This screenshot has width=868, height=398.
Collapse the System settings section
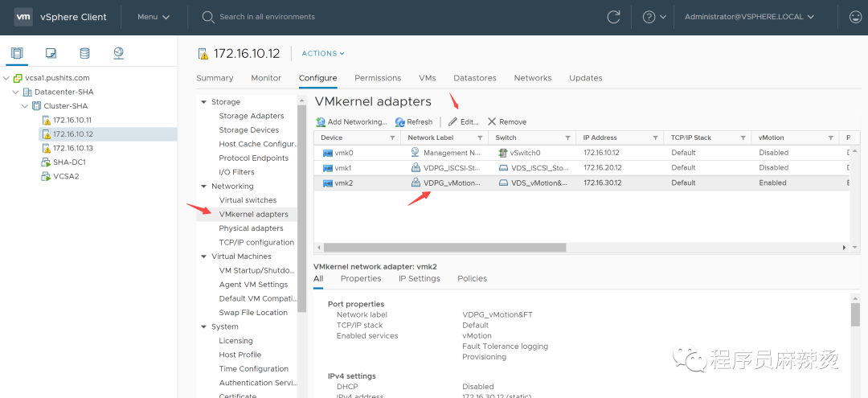(203, 327)
